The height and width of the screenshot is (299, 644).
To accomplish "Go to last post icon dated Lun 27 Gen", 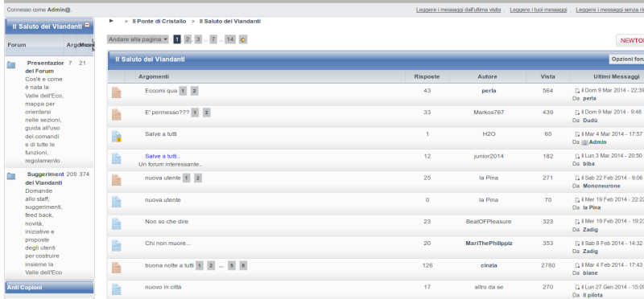I will (577, 287).
